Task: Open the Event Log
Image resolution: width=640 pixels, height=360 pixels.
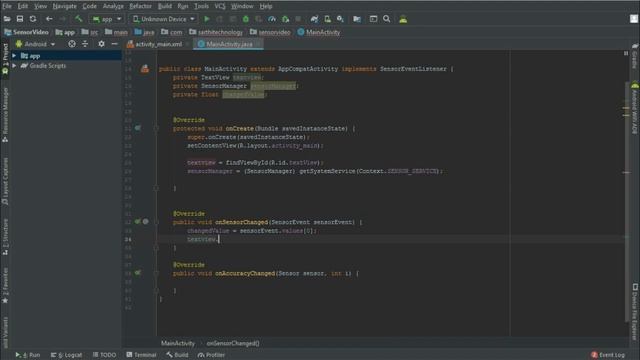Action: click(x=608, y=355)
